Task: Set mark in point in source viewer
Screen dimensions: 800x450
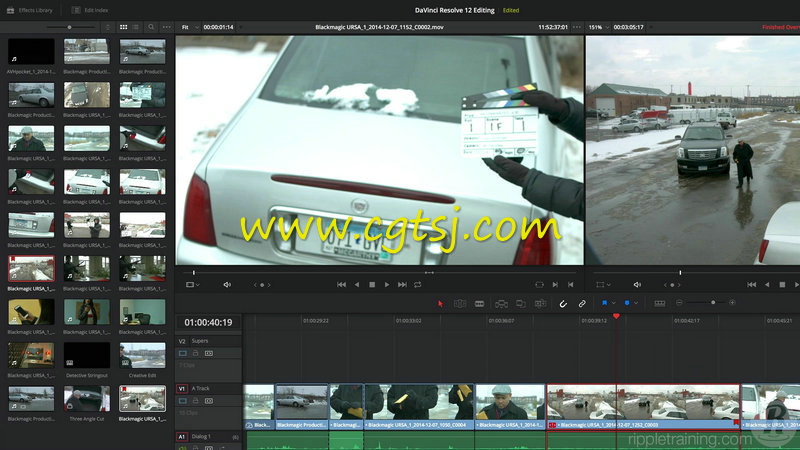Action: coord(555,285)
